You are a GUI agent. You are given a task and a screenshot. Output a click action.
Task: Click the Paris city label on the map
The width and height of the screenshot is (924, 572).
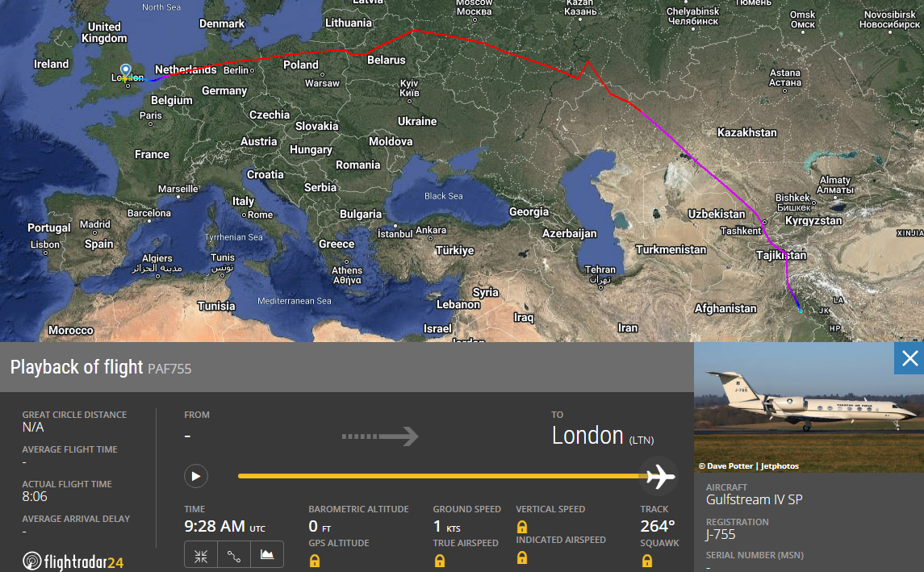(x=151, y=115)
